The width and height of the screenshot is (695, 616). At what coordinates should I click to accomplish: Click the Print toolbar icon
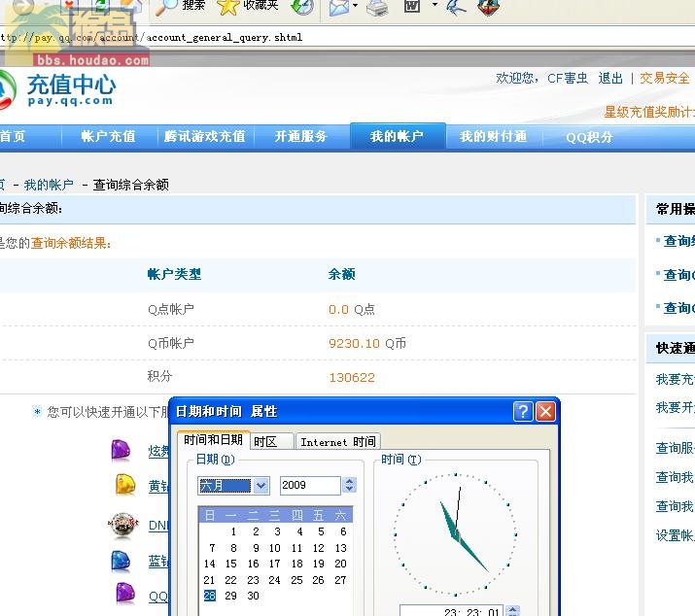pos(378,6)
